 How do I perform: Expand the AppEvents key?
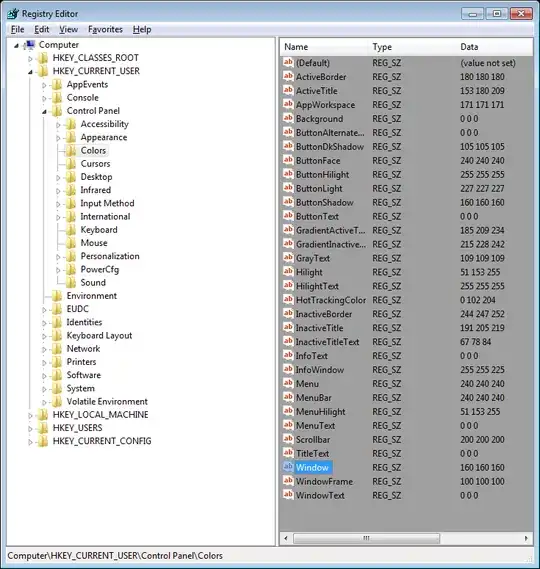(44, 85)
